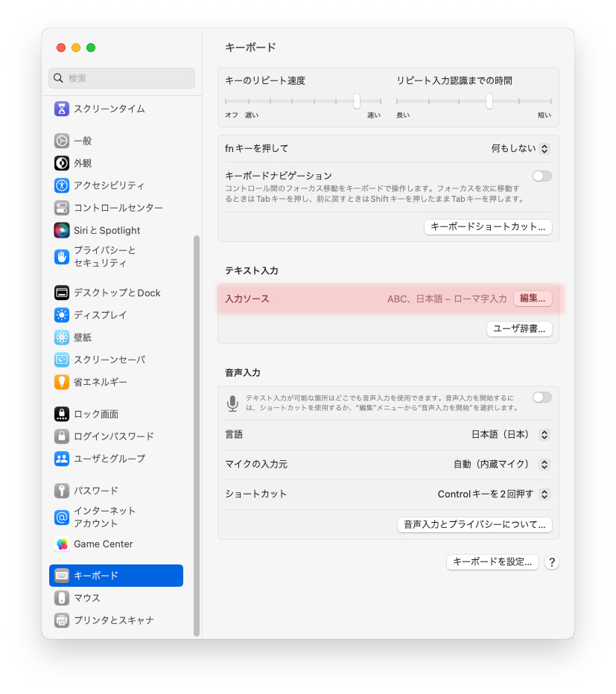Turn on the 音声入力 dictation switch
This screenshot has width=616, height=694.
pos(542,398)
